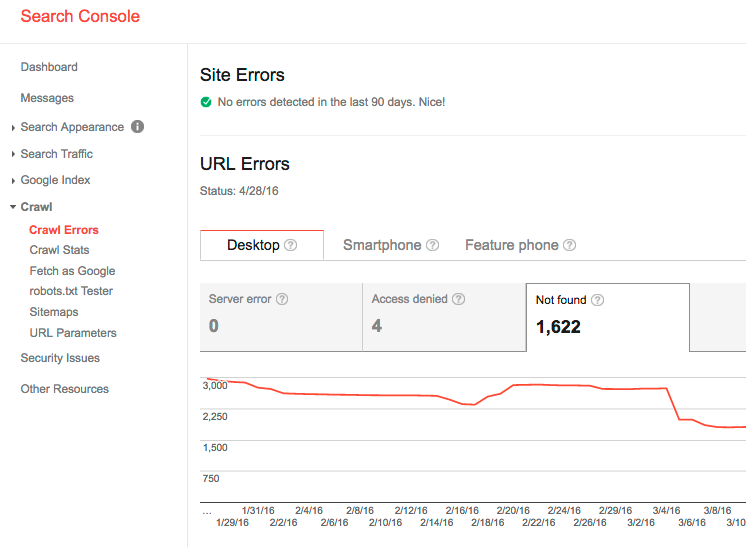Click the 2/29/16 date label
This screenshot has width=746, height=547.
(615, 510)
